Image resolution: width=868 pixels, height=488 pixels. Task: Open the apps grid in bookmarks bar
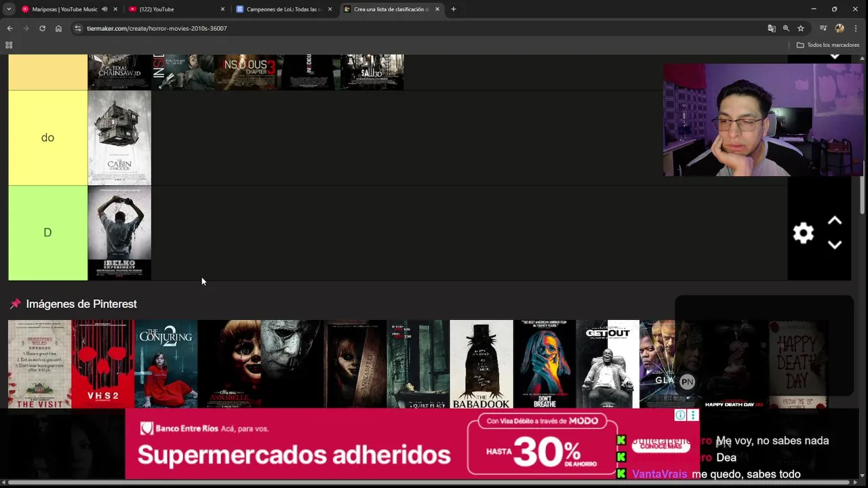pos(9,45)
